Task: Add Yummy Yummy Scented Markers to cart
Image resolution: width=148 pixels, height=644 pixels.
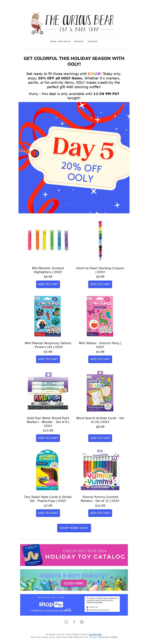Action: point(100,513)
